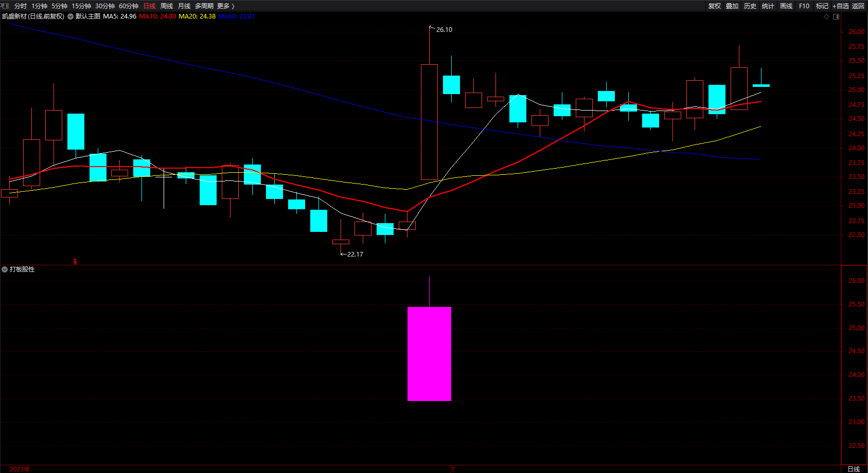The height and width of the screenshot is (473, 868).
Task: Click the 标记 mark button
Action: pos(822,6)
